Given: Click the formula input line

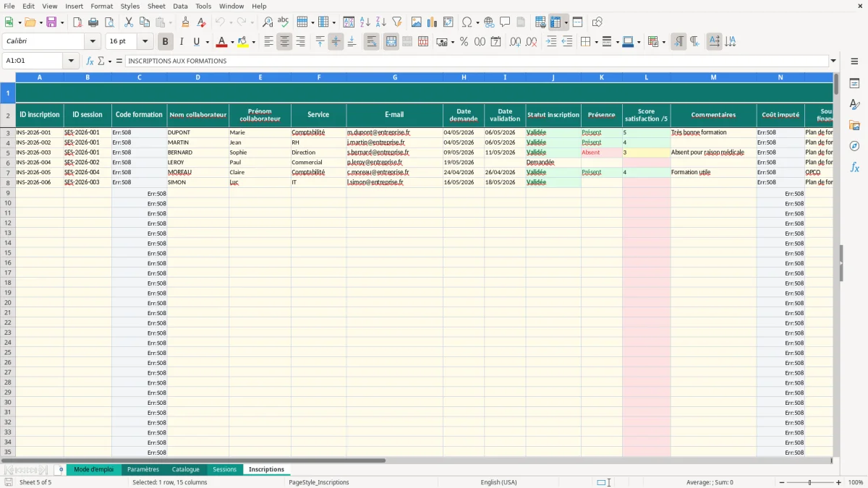Looking at the screenshot, I should point(477,61).
